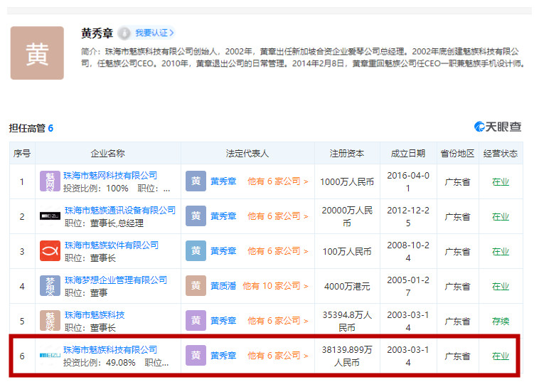Click the 1000万人民币 capital cell
539x392 pixels.
[x=347, y=182]
